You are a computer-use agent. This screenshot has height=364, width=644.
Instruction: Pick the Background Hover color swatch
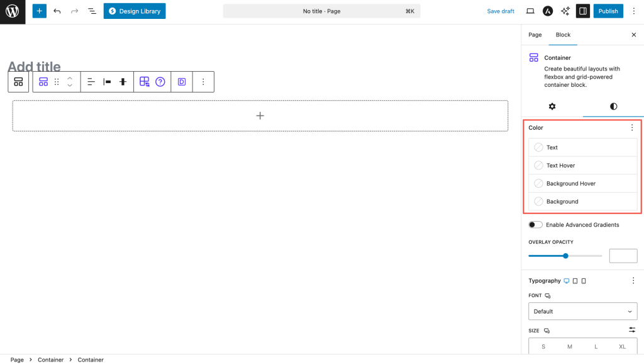click(x=539, y=183)
